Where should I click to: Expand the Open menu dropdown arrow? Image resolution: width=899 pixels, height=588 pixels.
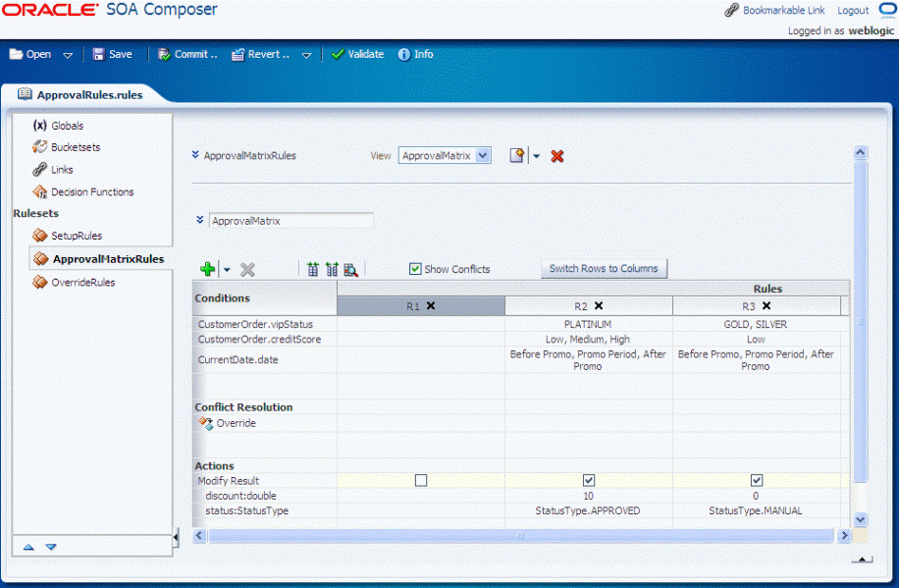(x=68, y=56)
